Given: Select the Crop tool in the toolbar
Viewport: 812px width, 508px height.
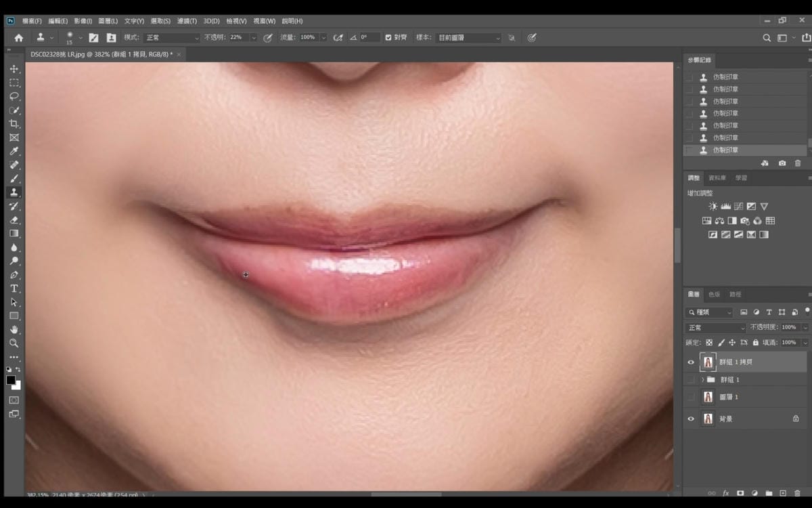Looking at the screenshot, I should point(14,124).
